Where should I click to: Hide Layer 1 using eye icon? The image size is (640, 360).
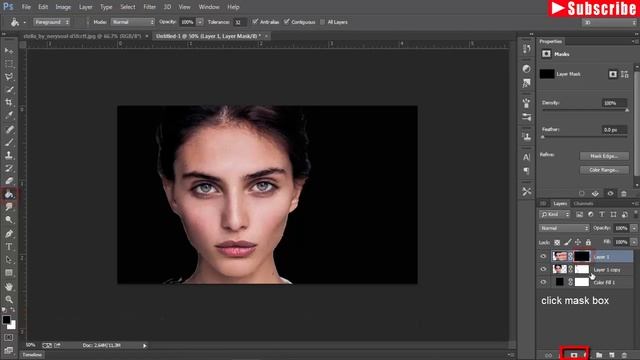543,256
